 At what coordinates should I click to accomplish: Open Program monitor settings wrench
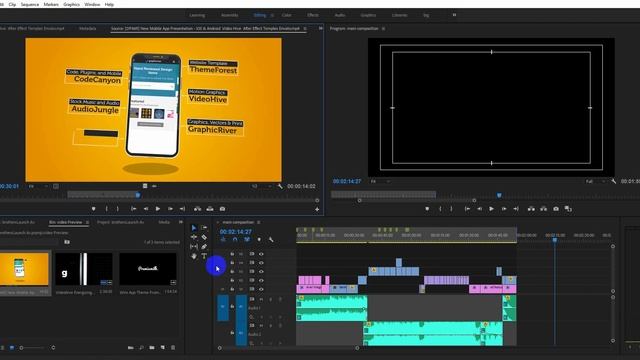click(x=613, y=181)
